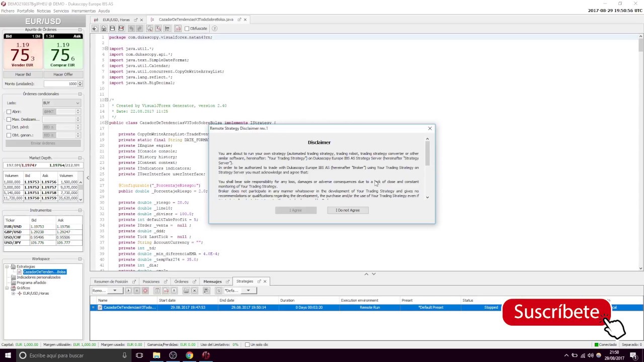Image resolution: width=644 pixels, height=362 pixels.
Task: Click the Monto (unidades) amount field
Action: (60, 84)
